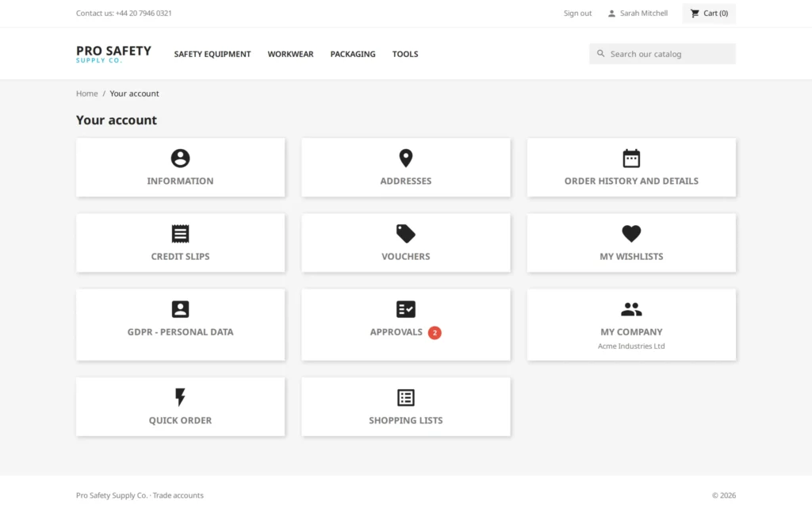Focus the Search our catalog field
Viewport: 812px width, 516px height.
coord(662,54)
